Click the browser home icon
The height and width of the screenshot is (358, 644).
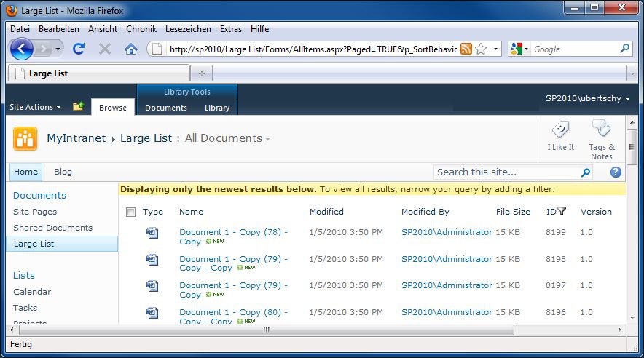click(131, 49)
